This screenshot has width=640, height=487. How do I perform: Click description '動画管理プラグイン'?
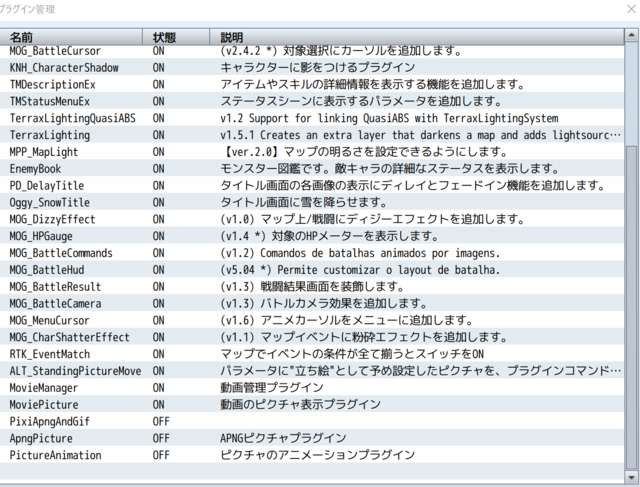point(272,388)
